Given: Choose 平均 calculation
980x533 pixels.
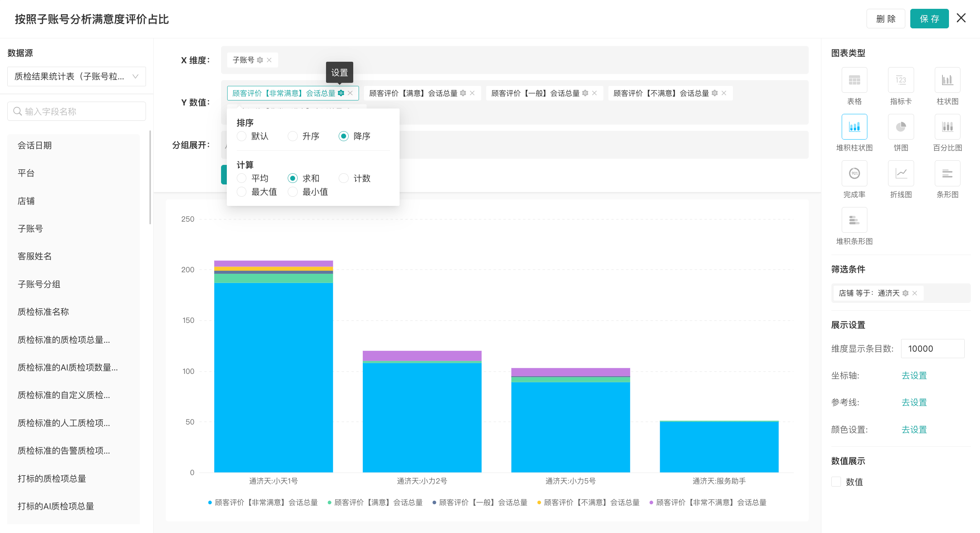Looking at the screenshot, I should (x=242, y=178).
